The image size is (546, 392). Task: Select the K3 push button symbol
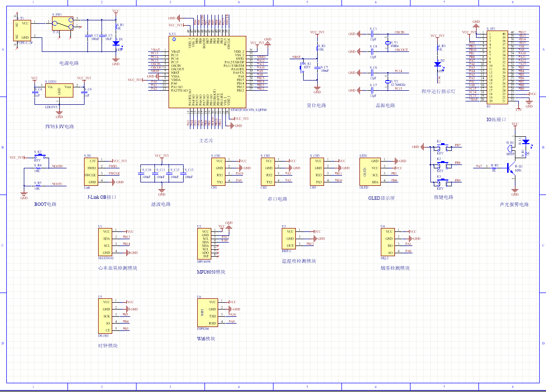pyautogui.click(x=444, y=183)
